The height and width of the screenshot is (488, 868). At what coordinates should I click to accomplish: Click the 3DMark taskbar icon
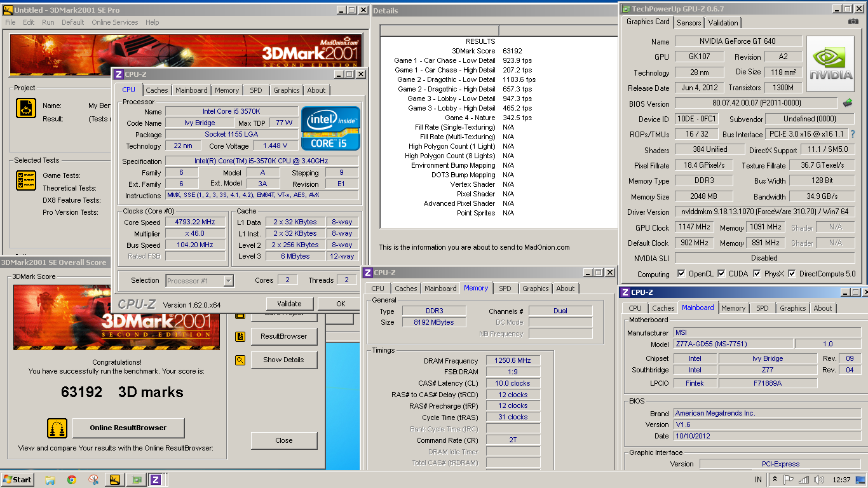tap(115, 480)
